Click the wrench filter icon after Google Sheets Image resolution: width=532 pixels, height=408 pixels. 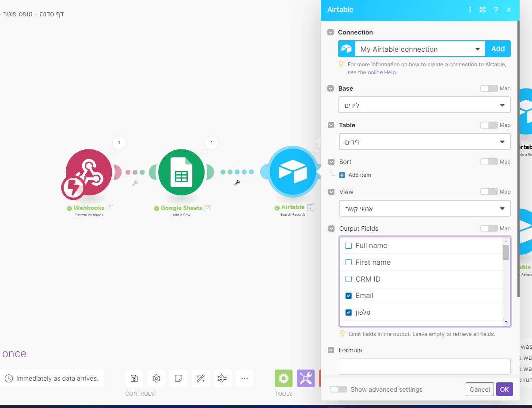[x=237, y=183]
